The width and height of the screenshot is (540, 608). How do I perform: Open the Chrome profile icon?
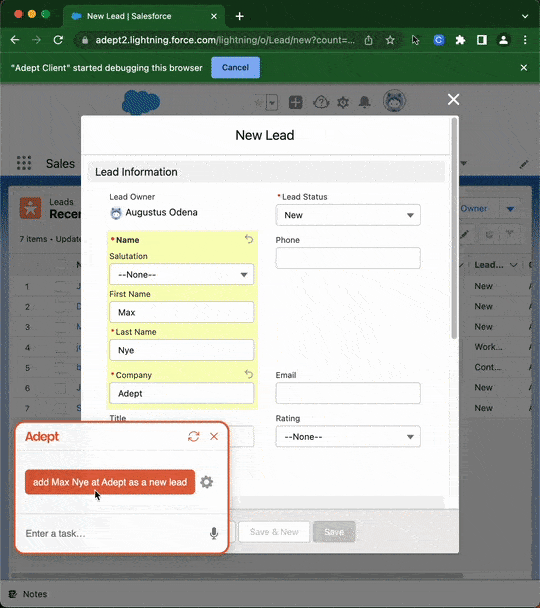point(504,40)
